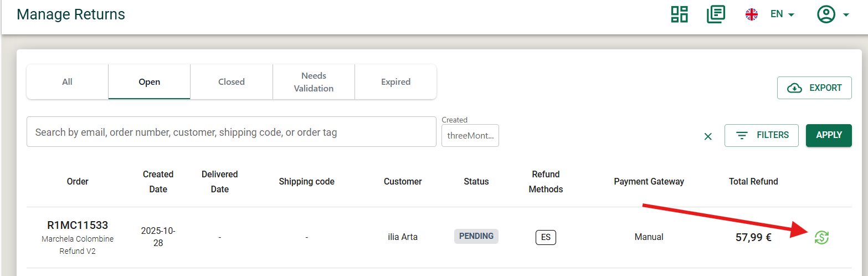The height and width of the screenshot is (276, 868).
Task: Show the Expired returns tab
Action: (x=396, y=82)
